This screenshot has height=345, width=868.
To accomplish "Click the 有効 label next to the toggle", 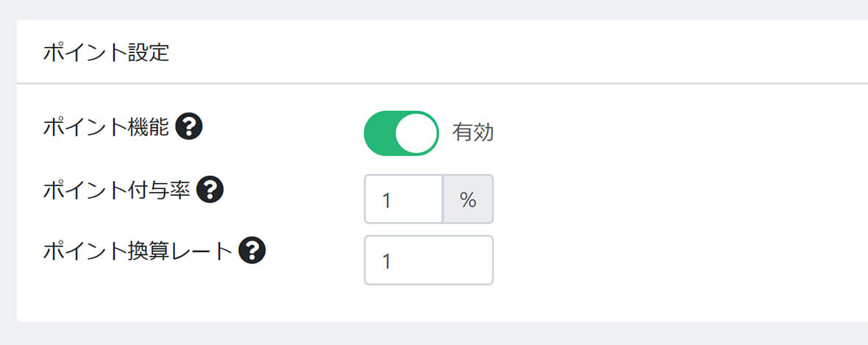I will (x=473, y=133).
